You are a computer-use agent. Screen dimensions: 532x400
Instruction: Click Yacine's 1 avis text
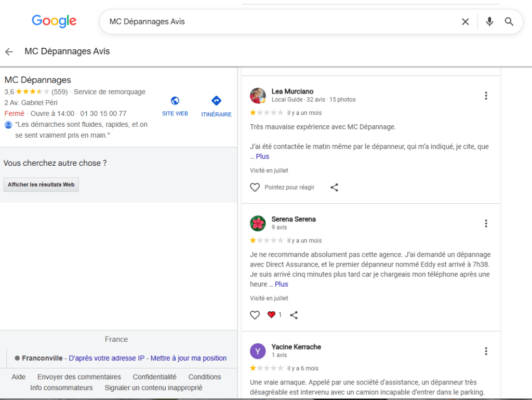tap(279, 355)
